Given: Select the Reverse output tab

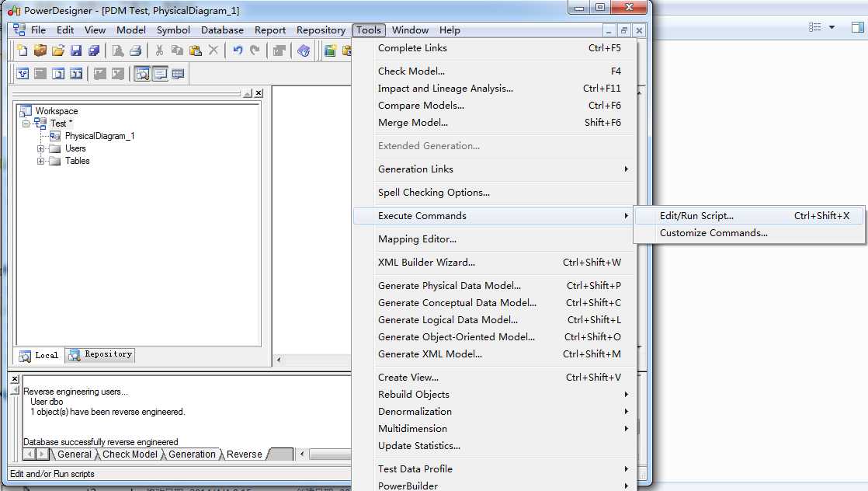Looking at the screenshot, I should click(x=244, y=454).
